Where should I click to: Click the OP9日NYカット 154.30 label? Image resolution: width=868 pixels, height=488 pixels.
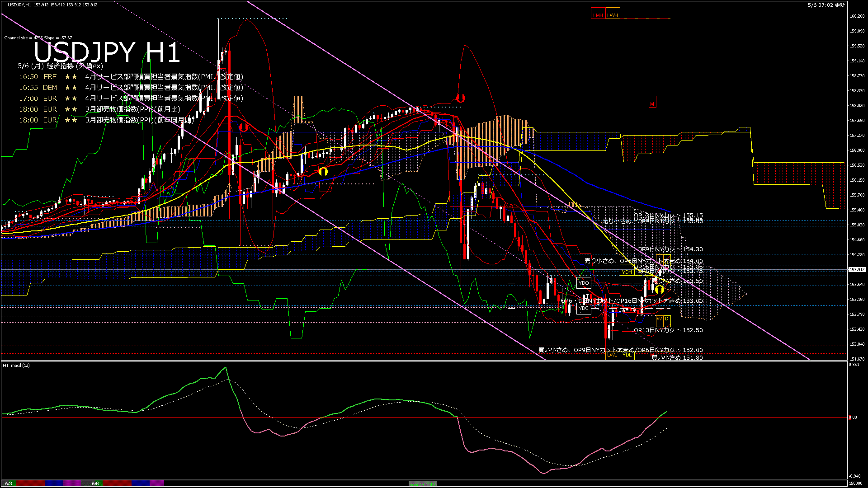[670, 249]
